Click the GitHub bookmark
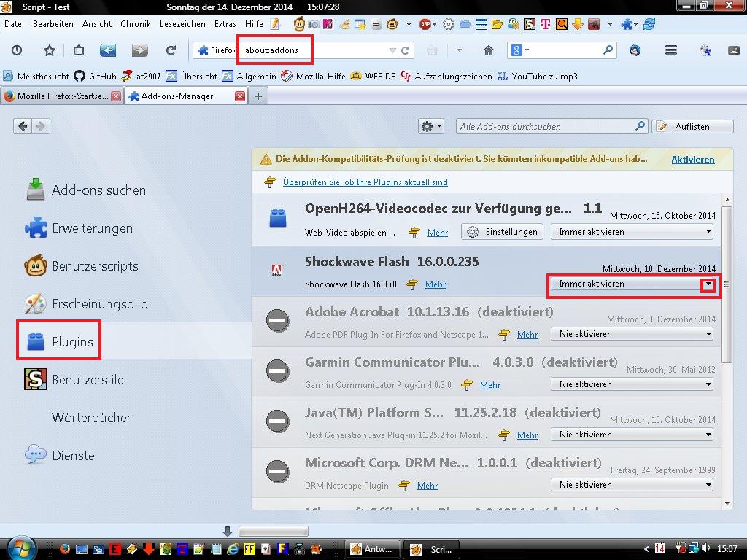The height and width of the screenshot is (560, 747). click(96, 76)
